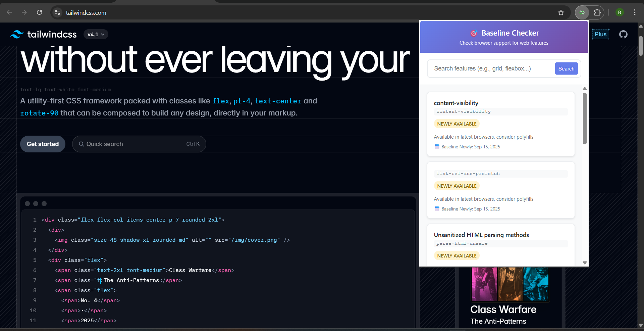Click the Quick search magnifier icon
This screenshot has height=331, width=644.
pos(81,144)
